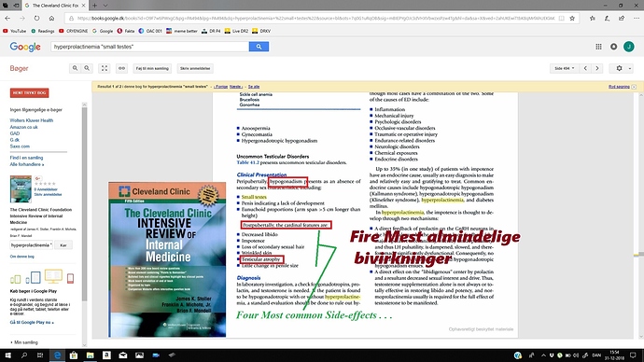The height and width of the screenshot is (362, 644).
Task: Click the red HENT TRYKT BOG button
Action: [x=29, y=93]
